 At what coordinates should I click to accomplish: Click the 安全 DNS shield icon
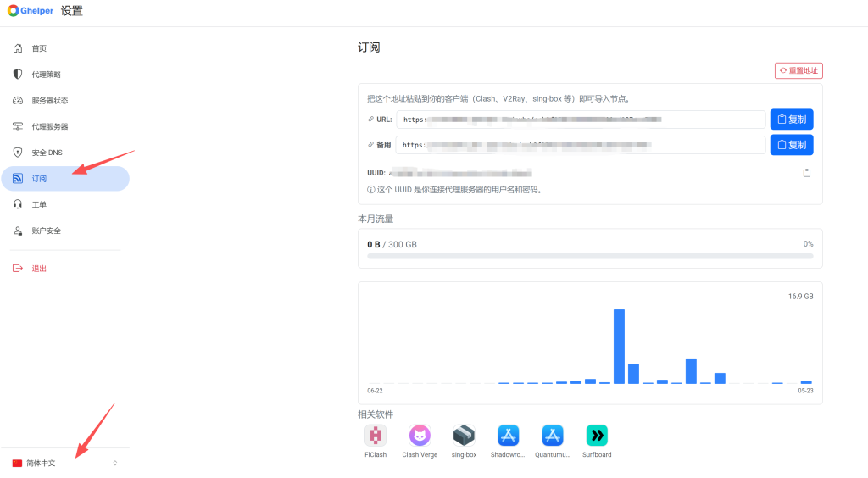pyautogui.click(x=18, y=153)
